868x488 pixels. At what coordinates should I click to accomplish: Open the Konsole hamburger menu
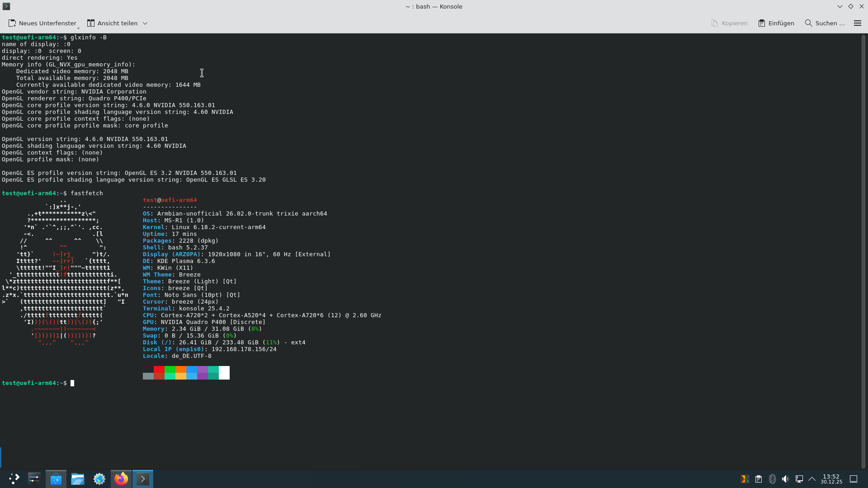857,23
